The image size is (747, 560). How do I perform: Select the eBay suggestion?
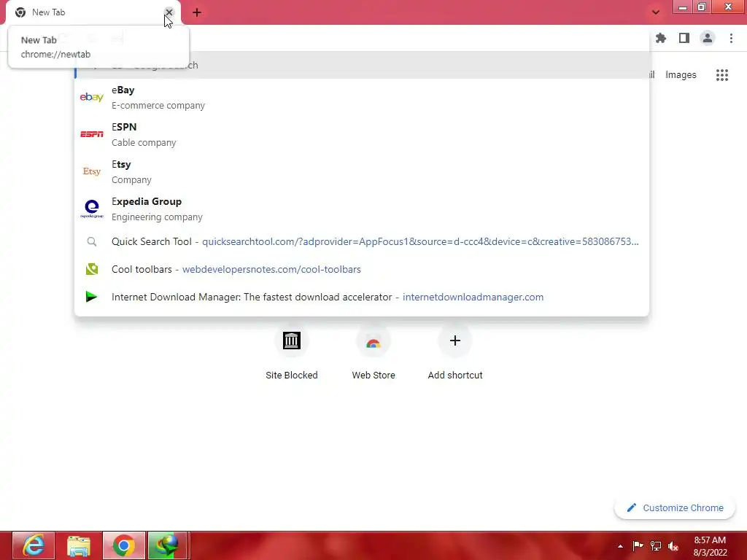pos(362,97)
